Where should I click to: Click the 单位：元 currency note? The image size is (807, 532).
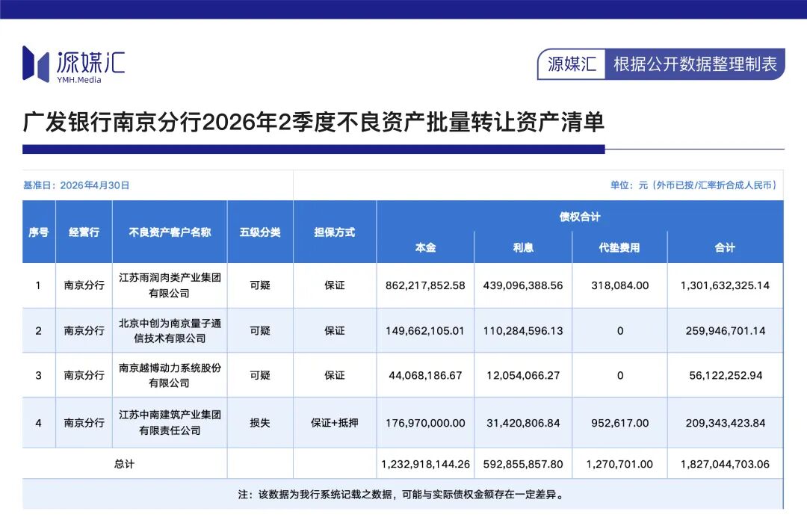point(693,185)
